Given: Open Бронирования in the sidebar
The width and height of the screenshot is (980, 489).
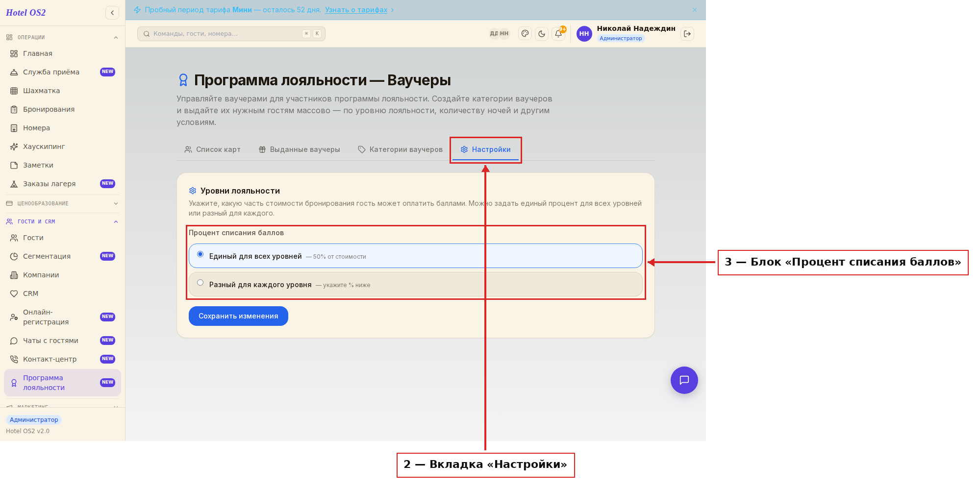Looking at the screenshot, I should [62, 109].
